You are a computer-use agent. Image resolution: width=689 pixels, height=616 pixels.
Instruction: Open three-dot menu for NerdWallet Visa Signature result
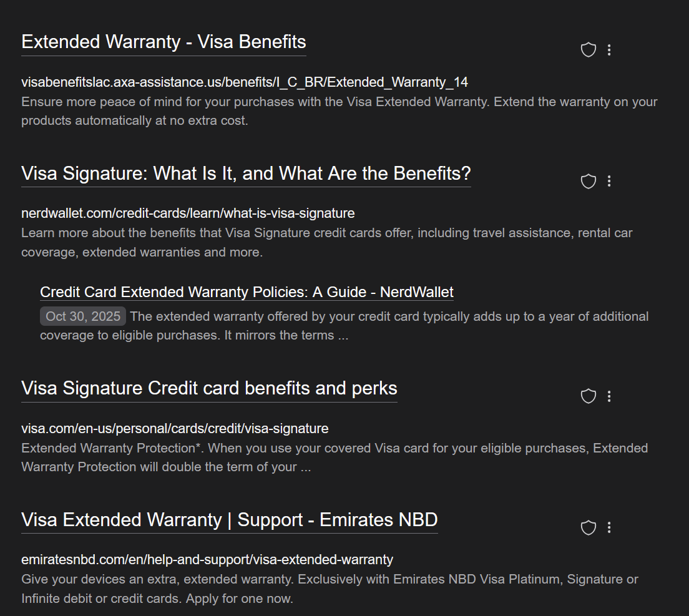[609, 181]
